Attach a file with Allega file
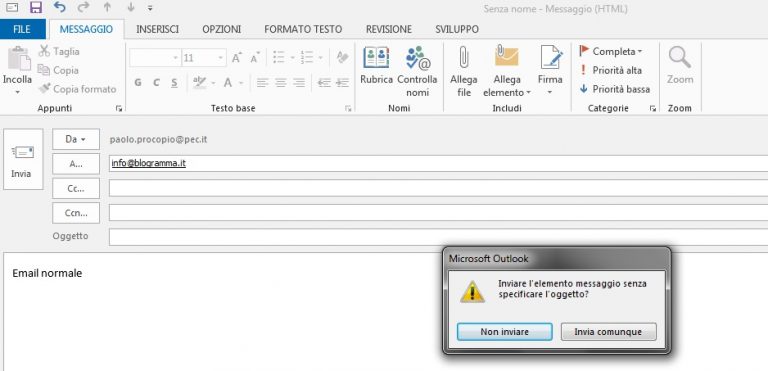Screen dimensions: 768x371 [463, 71]
